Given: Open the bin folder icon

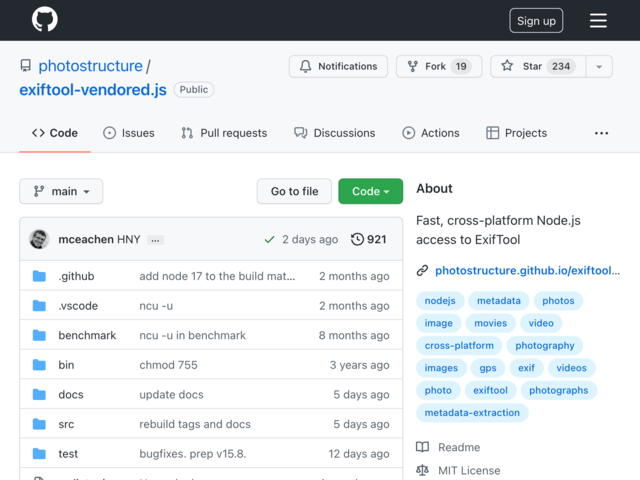Looking at the screenshot, I should [39, 365].
